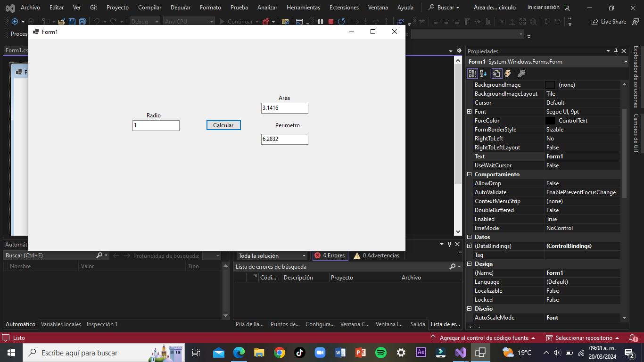Expand the Font property
This screenshot has height=362, width=644.
click(469, 112)
